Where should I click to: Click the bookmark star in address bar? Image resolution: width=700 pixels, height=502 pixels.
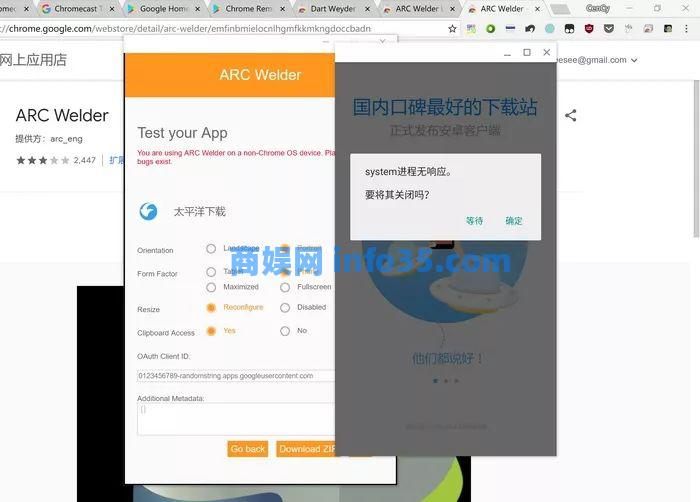click(x=453, y=29)
